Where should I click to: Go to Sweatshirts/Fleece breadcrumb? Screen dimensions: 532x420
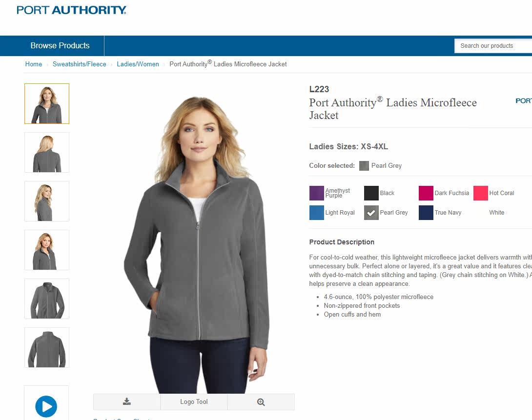click(x=80, y=64)
